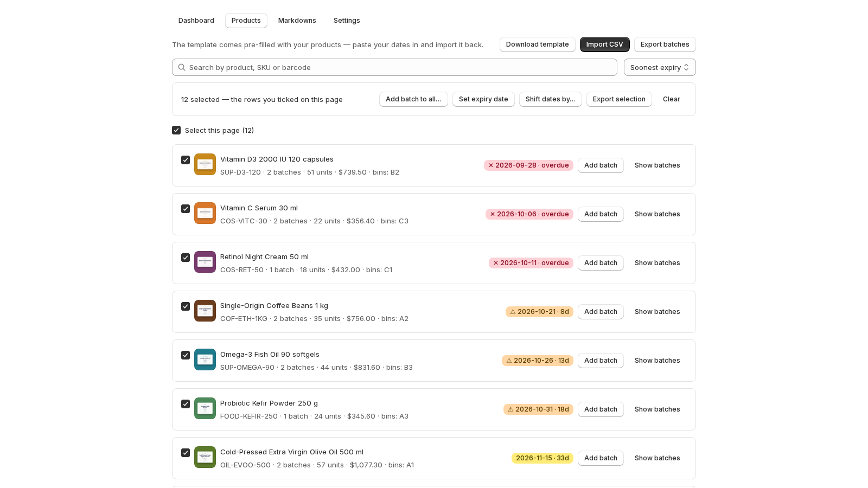Screen dimensions: 868x488
Task: Open the Shift dates by… option
Action: pos(551,99)
